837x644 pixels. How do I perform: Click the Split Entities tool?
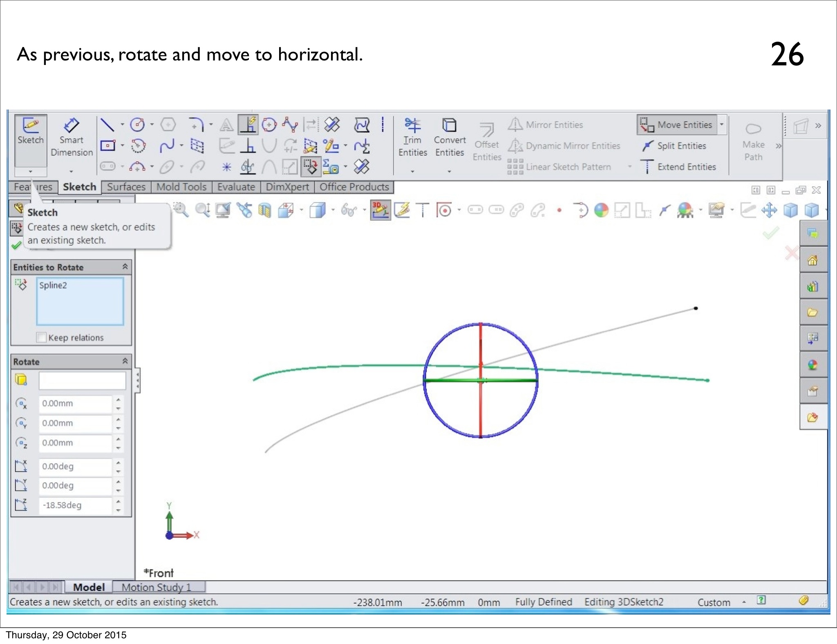click(674, 146)
